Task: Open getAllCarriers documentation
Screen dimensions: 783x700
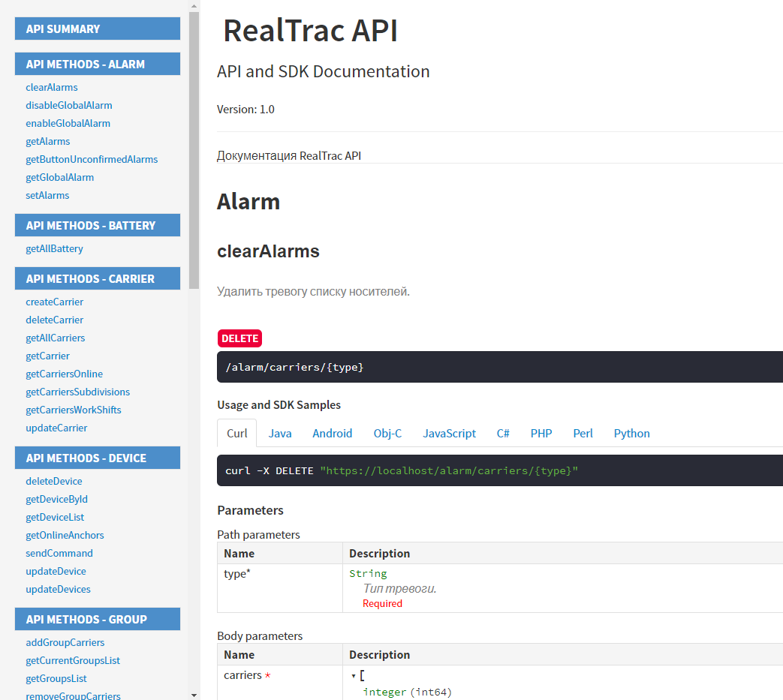Action: tap(56, 338)
